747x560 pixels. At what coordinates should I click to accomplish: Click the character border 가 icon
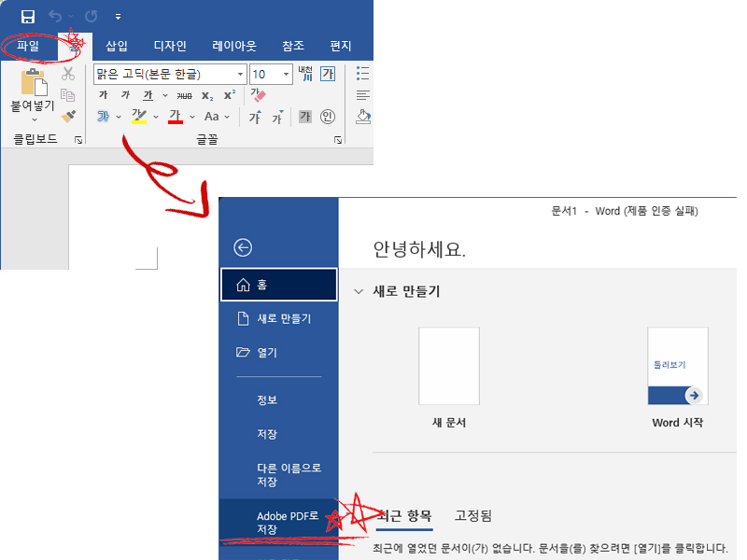click(x=328, y=74)
